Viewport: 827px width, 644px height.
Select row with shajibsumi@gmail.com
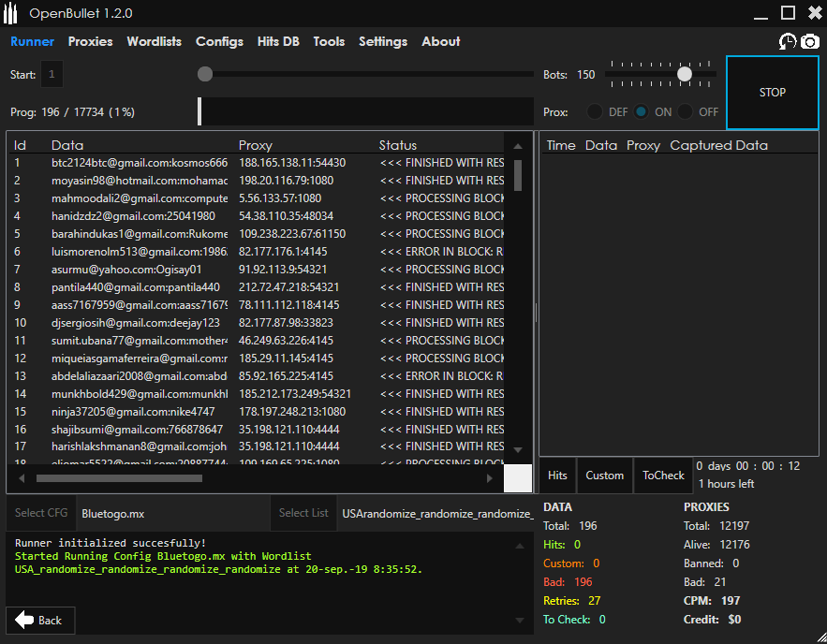click(257, 430)
